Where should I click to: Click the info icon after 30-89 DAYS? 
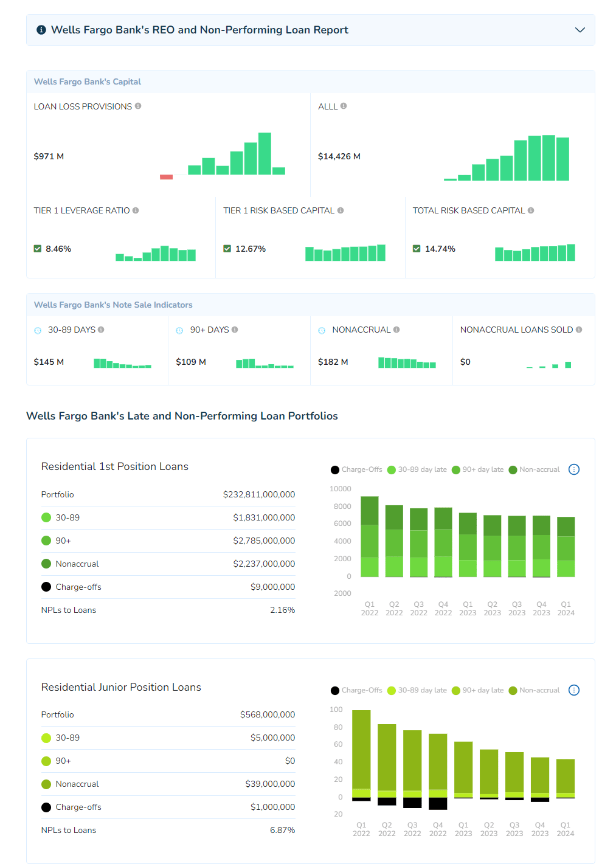click(101, 330)
